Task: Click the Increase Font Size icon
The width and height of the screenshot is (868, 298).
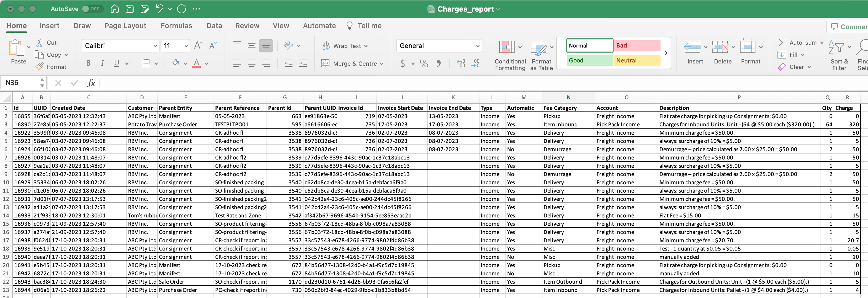Action: 198,46
